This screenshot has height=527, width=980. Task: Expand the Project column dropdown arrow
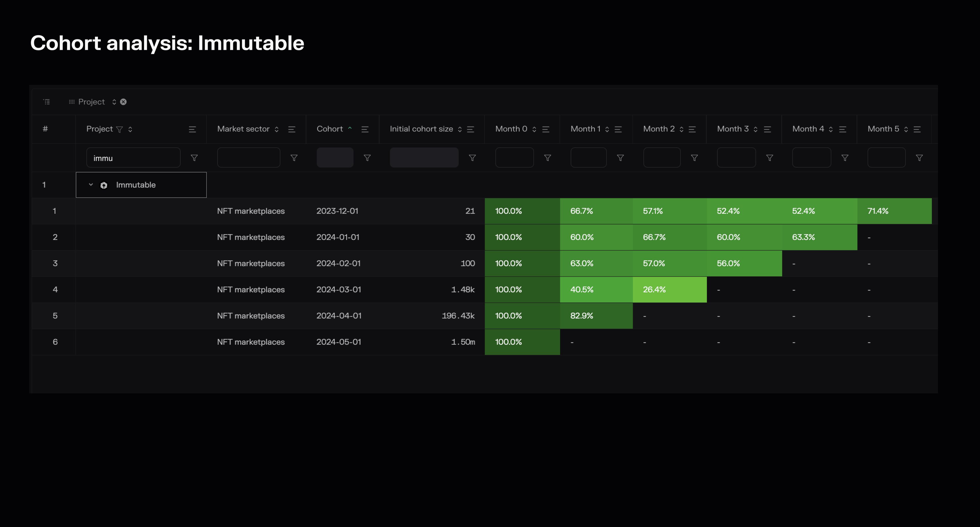[90, 184]
